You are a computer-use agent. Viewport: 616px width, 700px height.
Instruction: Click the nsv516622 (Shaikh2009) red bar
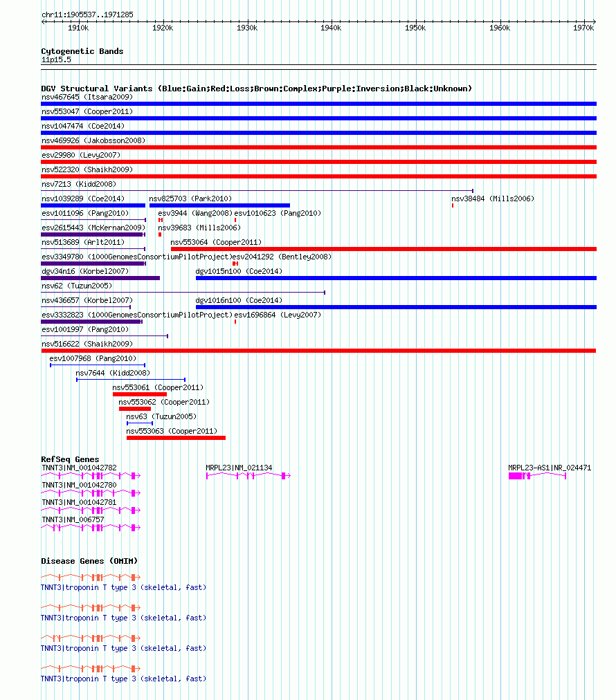[318, 351]
